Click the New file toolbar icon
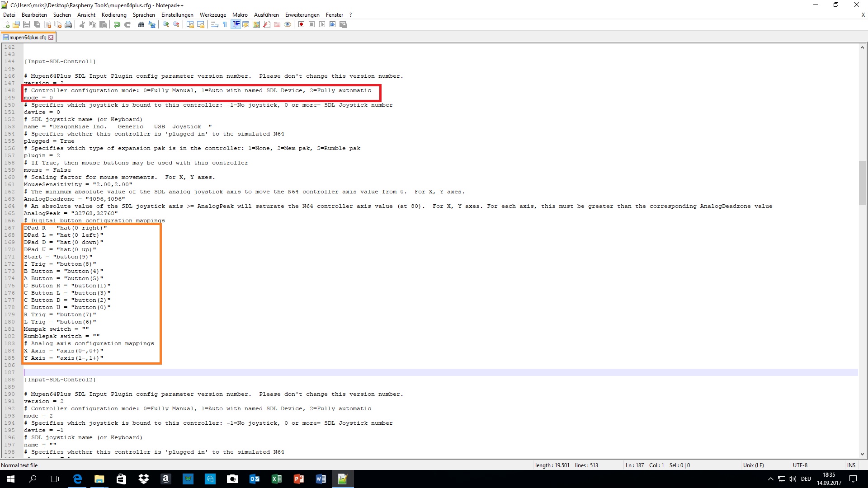 point(6,24)
